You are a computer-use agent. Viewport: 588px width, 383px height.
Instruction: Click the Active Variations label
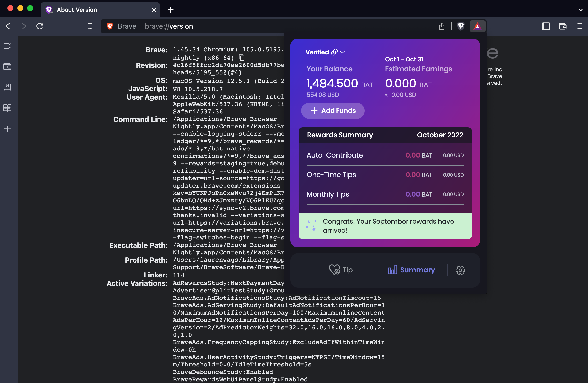point(137,283)
